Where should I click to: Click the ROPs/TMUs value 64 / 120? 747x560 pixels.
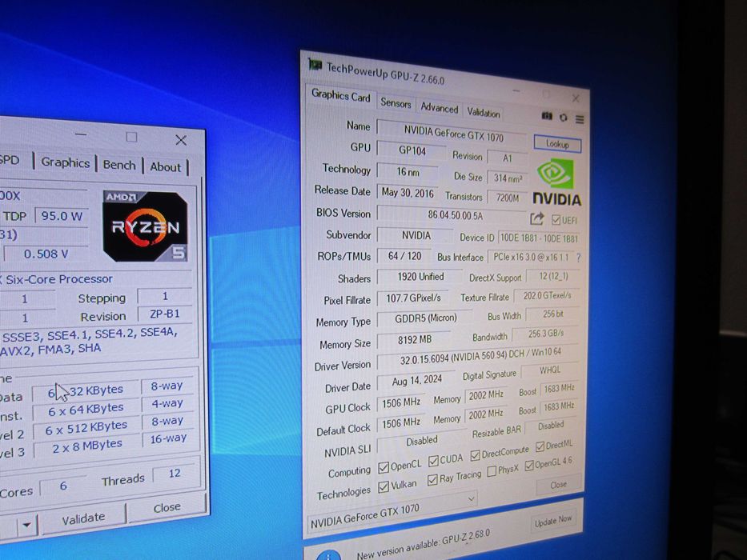404,256
